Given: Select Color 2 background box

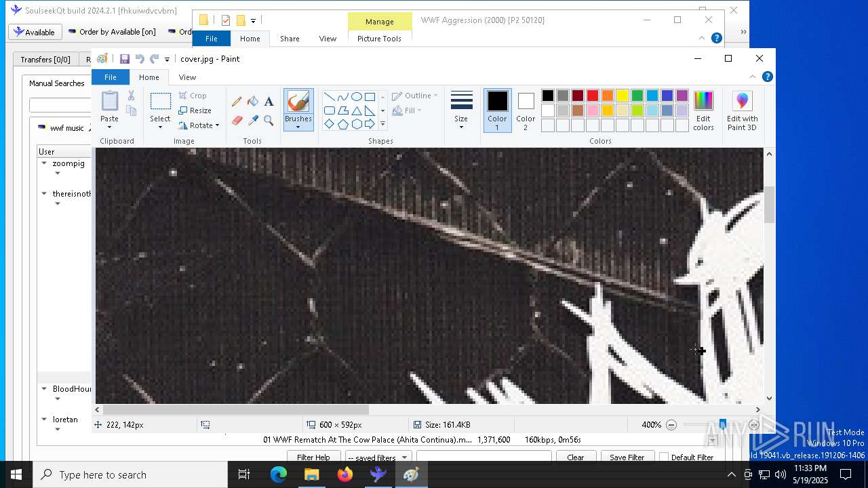Looking at the screenshot, I should (526, 110).
